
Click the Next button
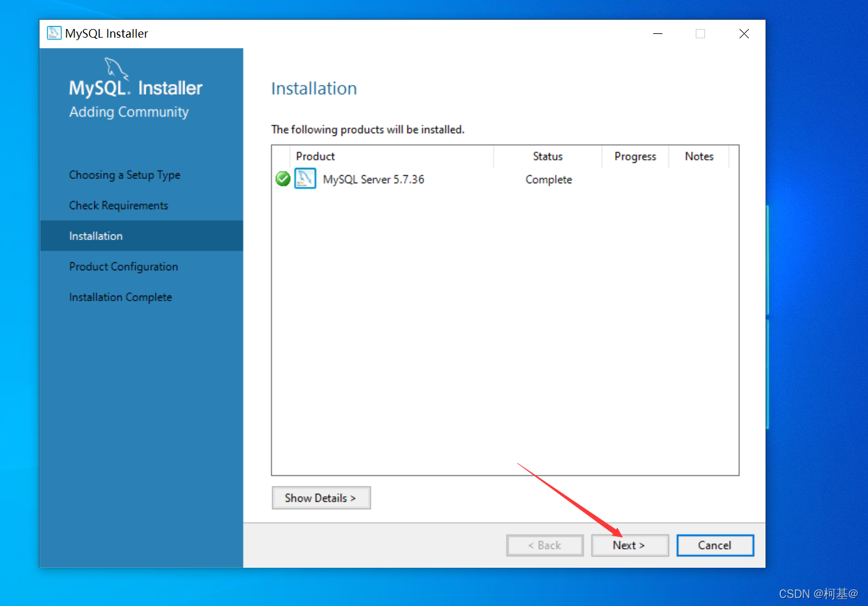tap(630, 546)
